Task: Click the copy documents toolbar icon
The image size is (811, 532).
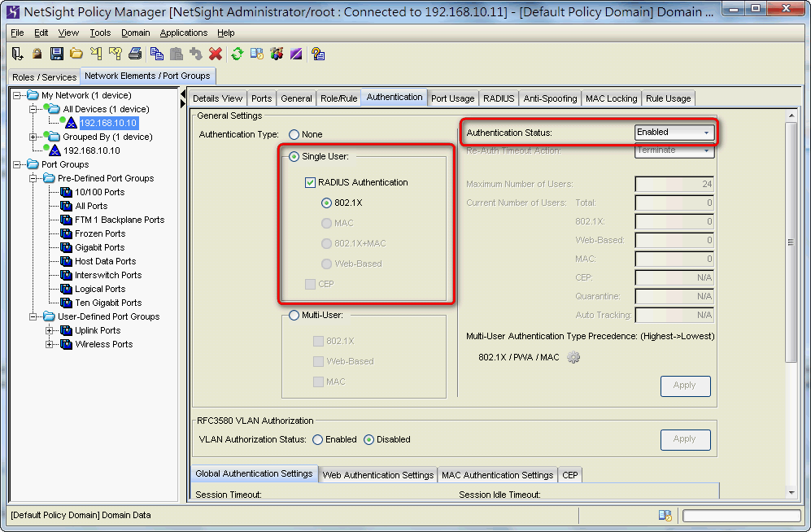Action: pos(157,54)
